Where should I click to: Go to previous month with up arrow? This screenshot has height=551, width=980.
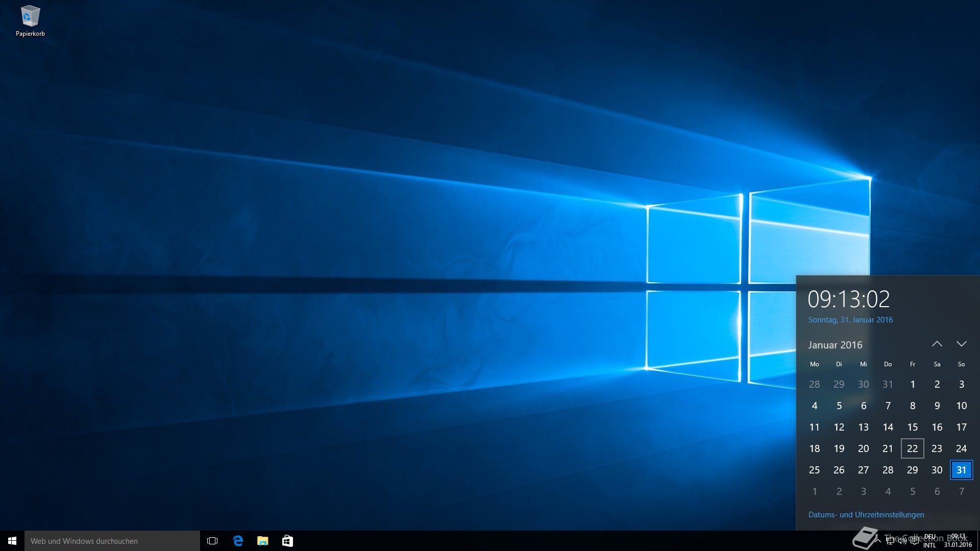click(x=937, y=344)
